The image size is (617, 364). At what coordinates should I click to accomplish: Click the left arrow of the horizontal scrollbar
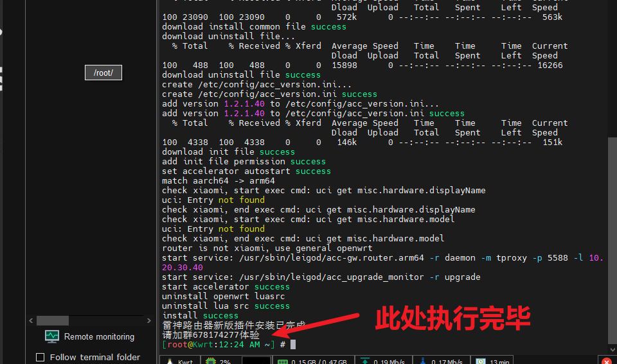[x=31, y=320]
